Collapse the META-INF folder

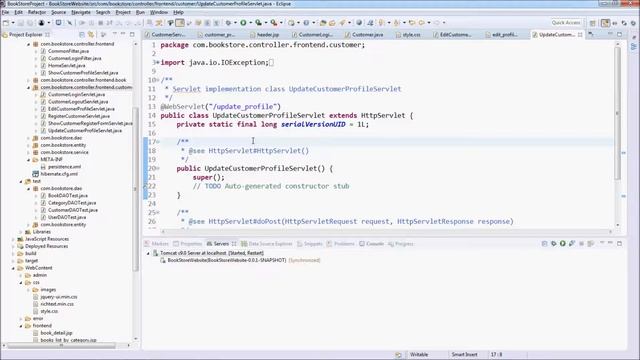pos(29,160)
